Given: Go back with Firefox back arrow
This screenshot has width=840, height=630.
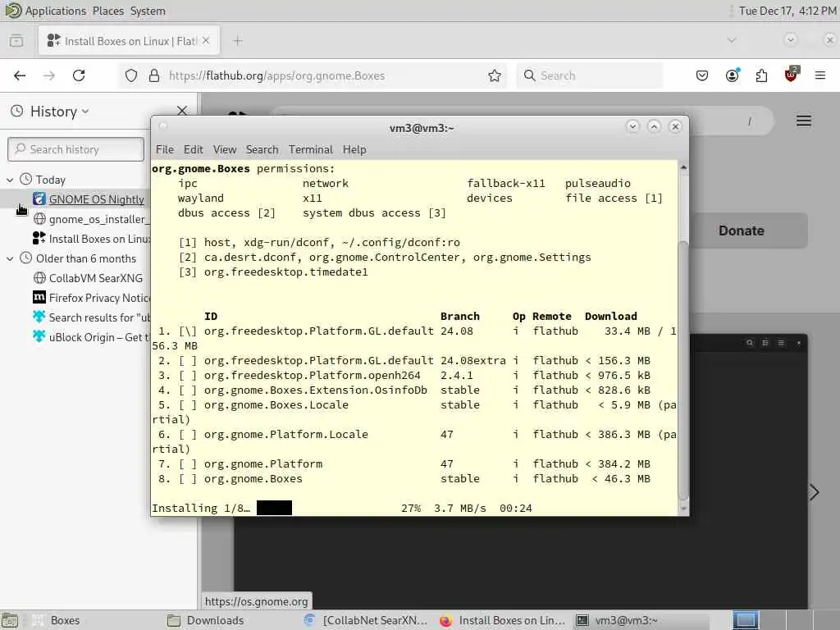Looking at the screenshot, I should pyautogui.click(x=20, y=75).
